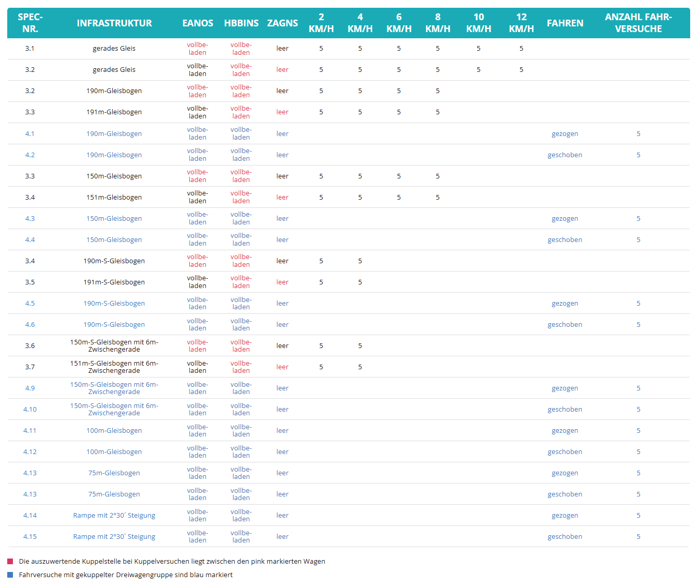Click 'gezogen' in the 4.11 row

click(x=565, y=430)
